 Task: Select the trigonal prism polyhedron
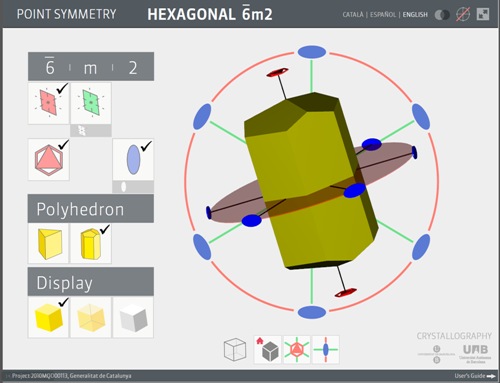pos(49,243)
